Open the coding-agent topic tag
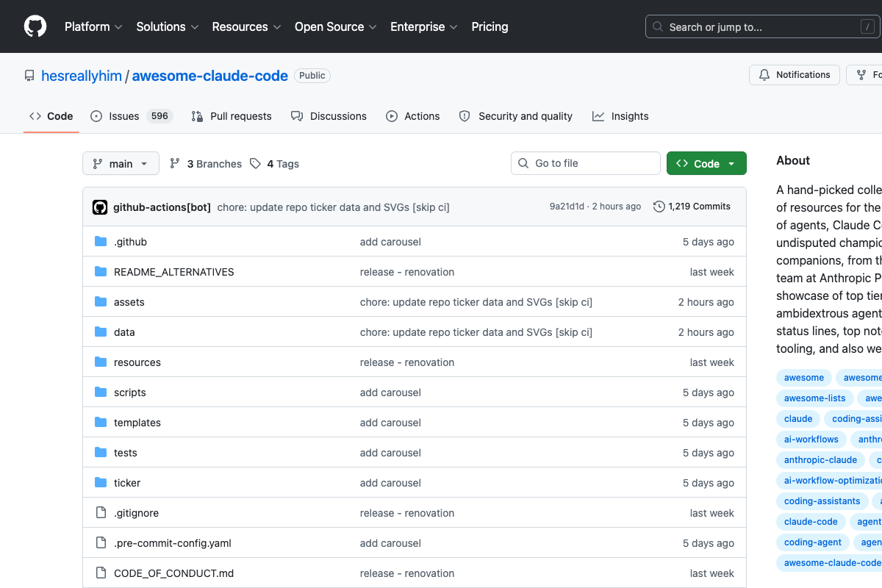 click(813, 542)
